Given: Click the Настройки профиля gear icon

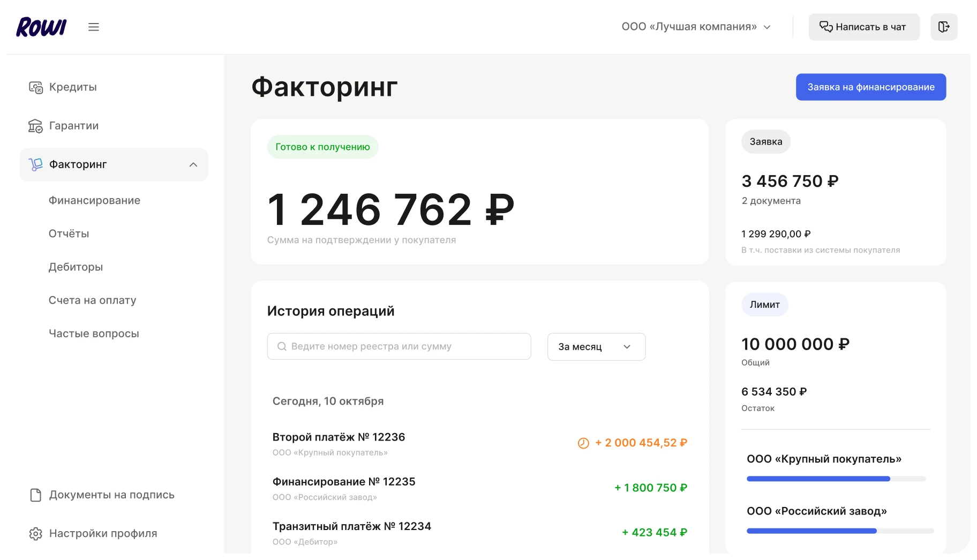Looking at the screenshot, I should coord(35,534).
